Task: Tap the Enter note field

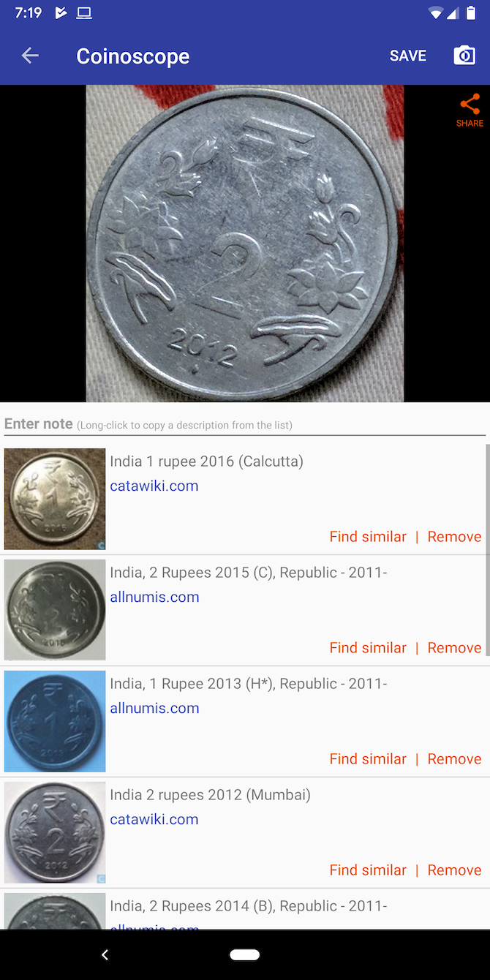Action: 245,424
